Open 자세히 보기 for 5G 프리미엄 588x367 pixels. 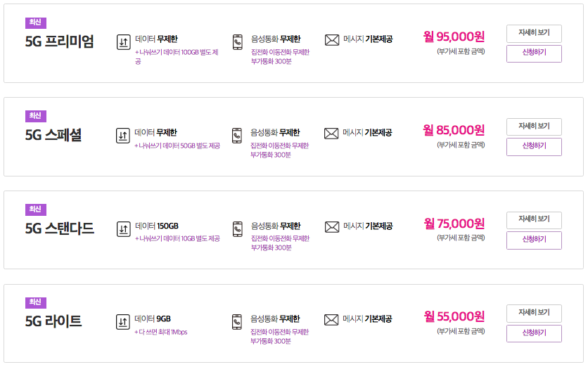[x=534, y=34]
